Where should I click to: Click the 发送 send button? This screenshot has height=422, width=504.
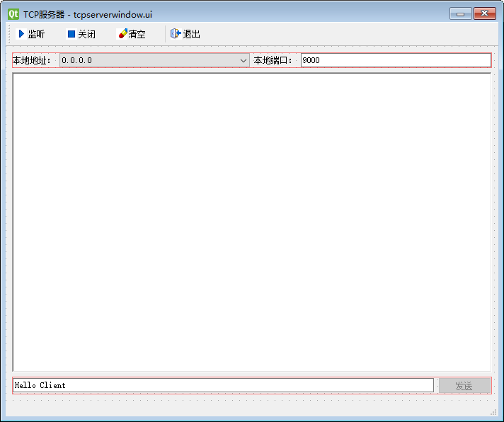(464, 385)
